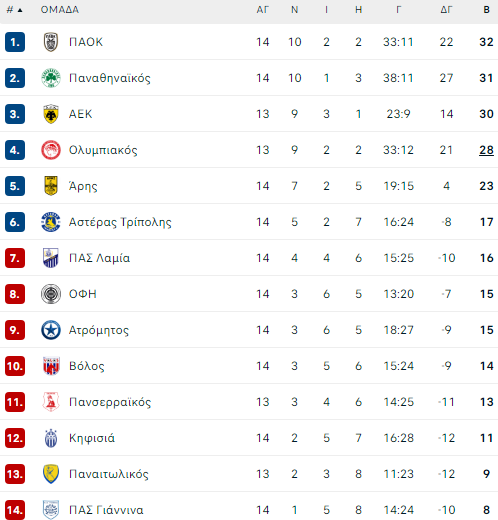Viewport: 498px width, 520px height.
Task: Click the ΠΑΟΚ team crest icon
Action: pyautogui.click(x=51, y=42)
